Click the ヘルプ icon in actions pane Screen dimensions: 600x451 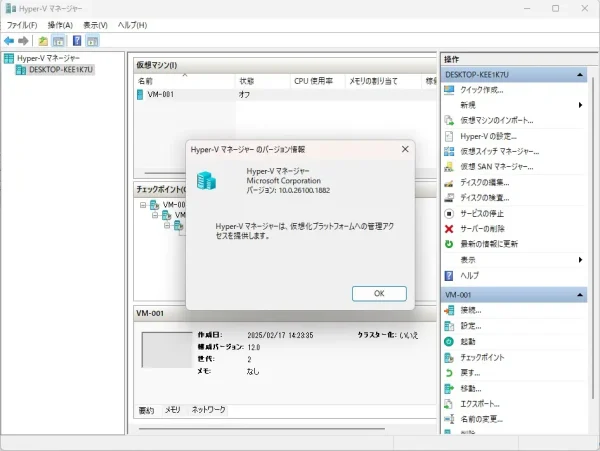click(449, 275)
